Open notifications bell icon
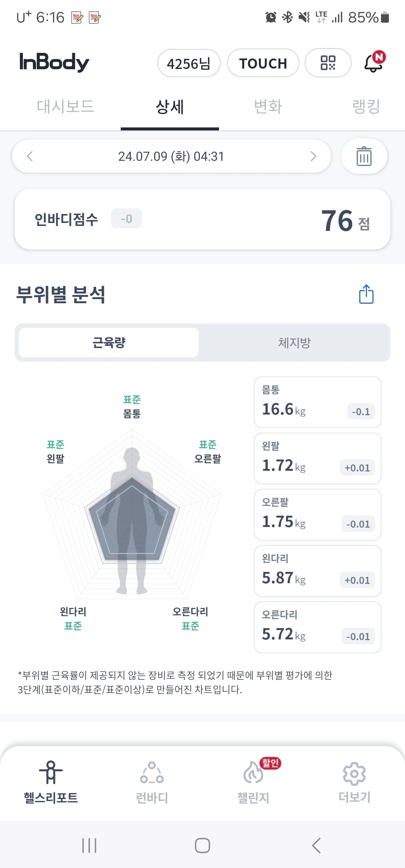 [x=375, y=62]
